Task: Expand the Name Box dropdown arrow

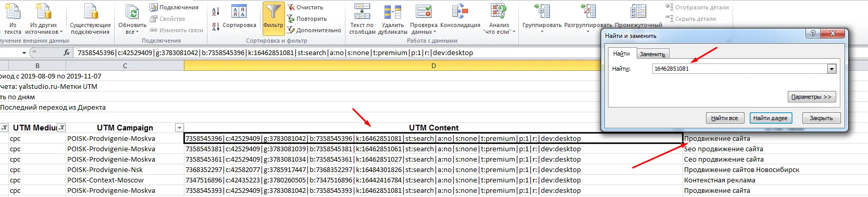Action: [24, 52]
